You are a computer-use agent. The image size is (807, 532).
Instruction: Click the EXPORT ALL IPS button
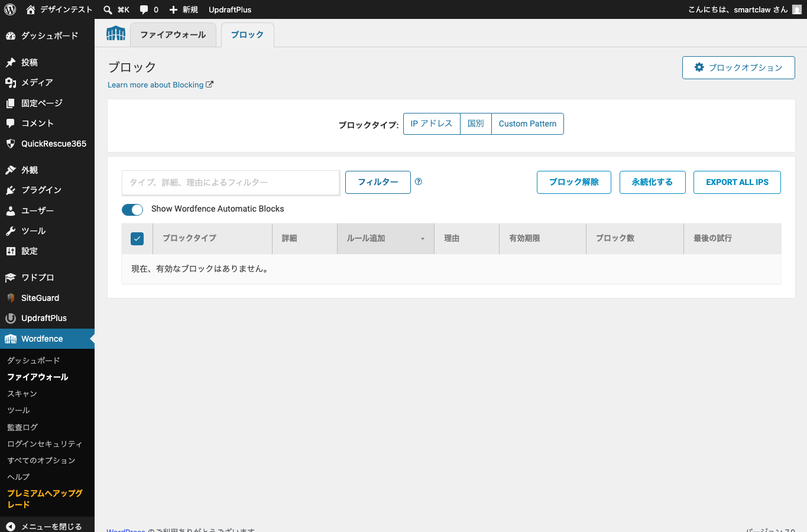[x=737, y=182]
